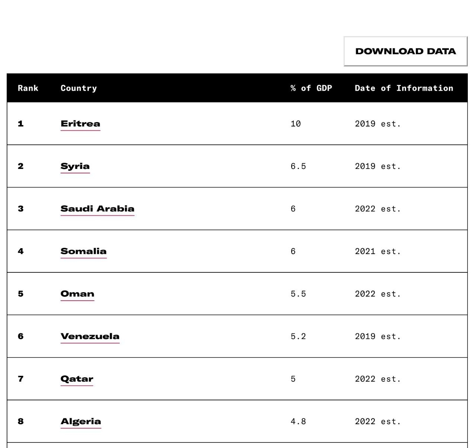Viewport: 476px width, 448px height.
Task: Click the Download Data button
Action: 405,51
